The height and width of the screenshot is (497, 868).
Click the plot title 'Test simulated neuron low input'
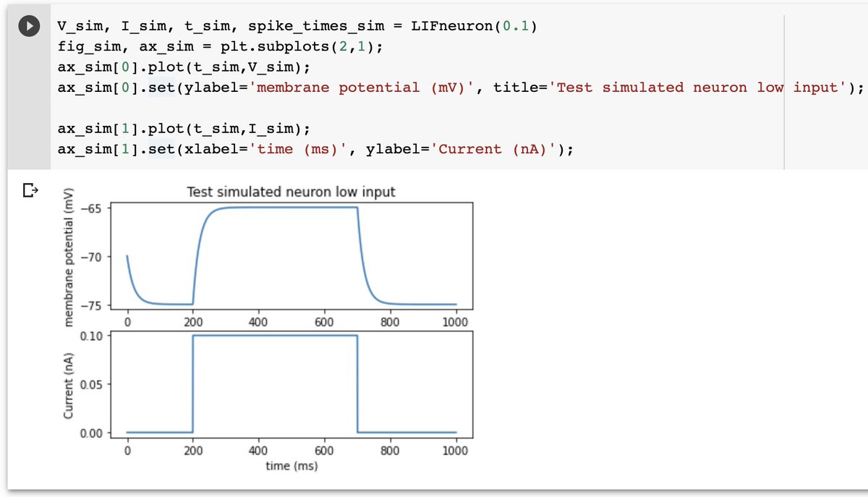tap(292, 192)
